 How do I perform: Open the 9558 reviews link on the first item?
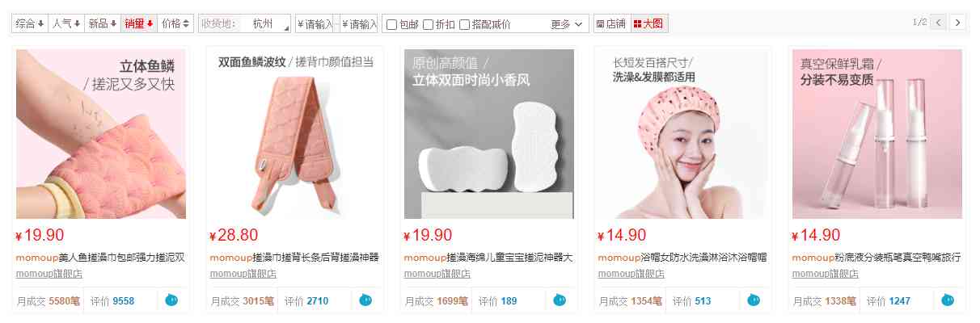(124, 301)
